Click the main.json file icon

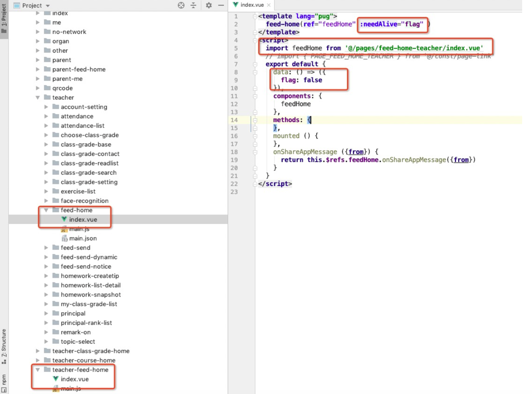tap(64, 238)
